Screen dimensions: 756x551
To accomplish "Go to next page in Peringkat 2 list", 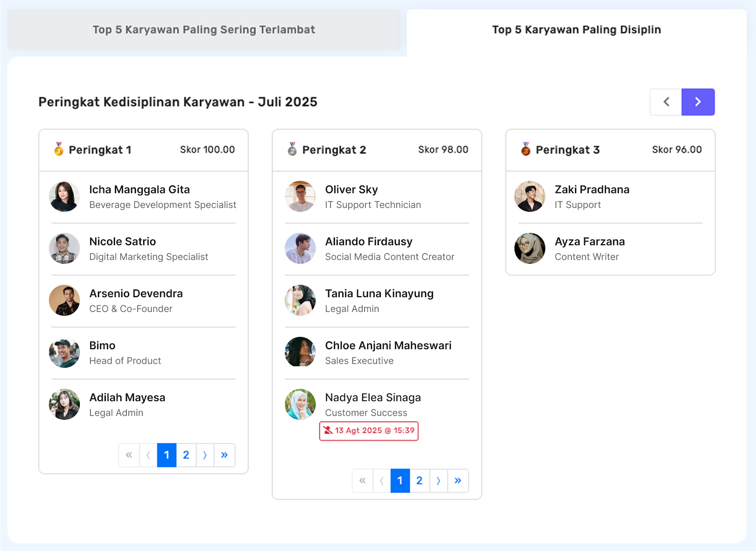I will 438,481.
